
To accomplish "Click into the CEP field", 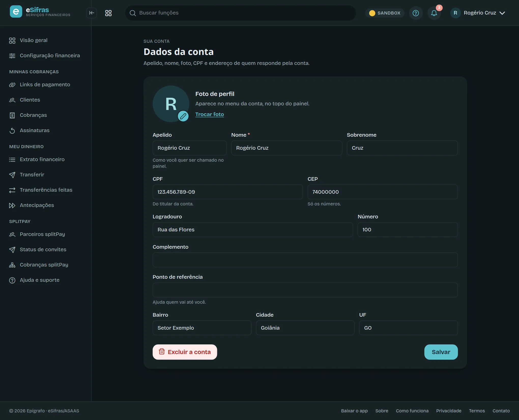I will point(382,192).
